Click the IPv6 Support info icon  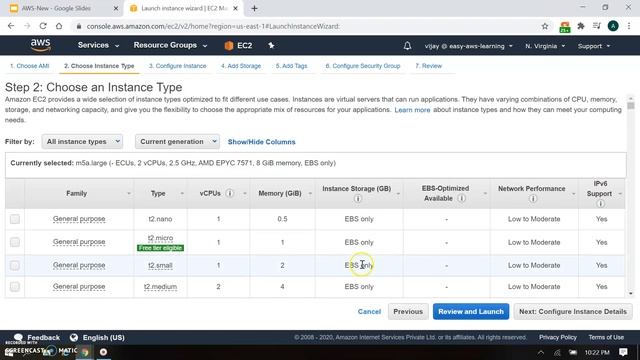tap(600, 203)
